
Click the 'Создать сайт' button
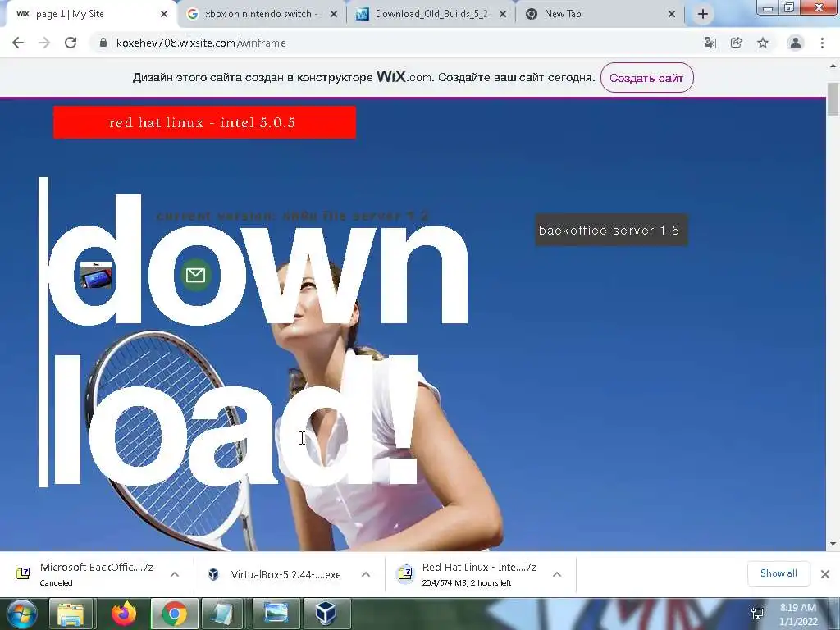click(x=646, y=78)
